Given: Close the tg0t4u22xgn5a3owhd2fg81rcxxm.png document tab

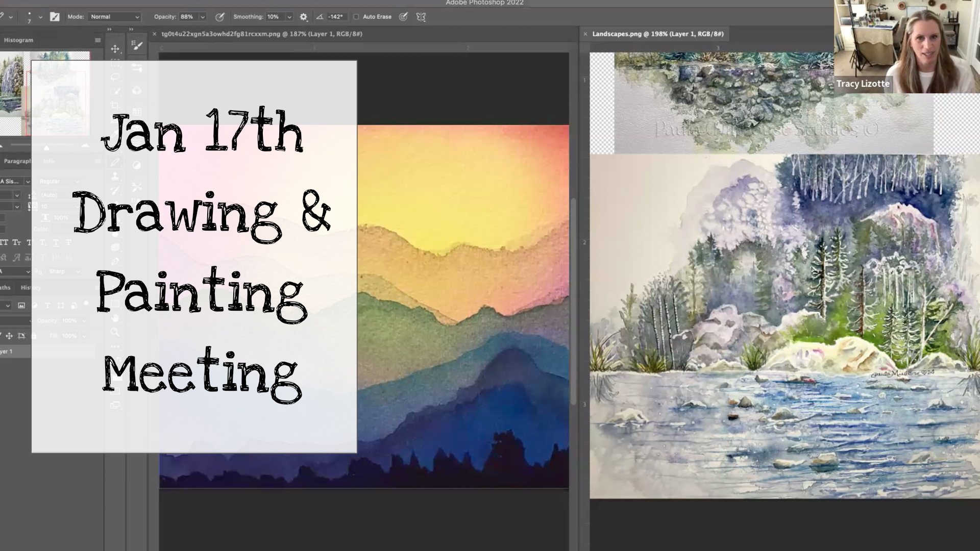Looking at the screenshot, I should tap(155, 34).
